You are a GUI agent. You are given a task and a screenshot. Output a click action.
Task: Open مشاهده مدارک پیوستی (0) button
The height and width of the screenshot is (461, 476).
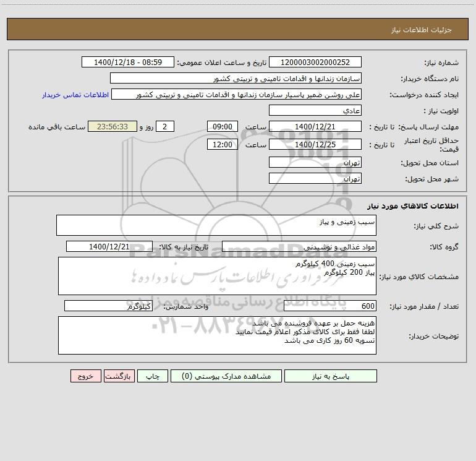point(226,376)
